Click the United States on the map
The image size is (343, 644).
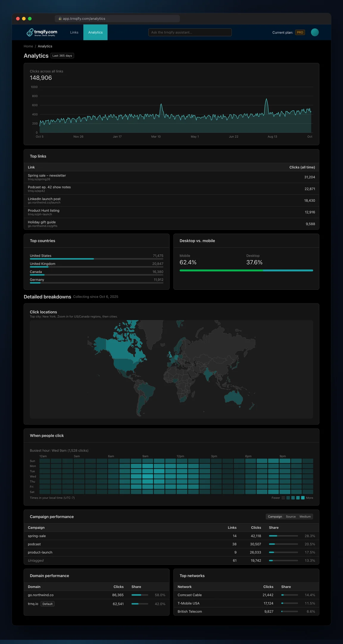pos(125,364)
